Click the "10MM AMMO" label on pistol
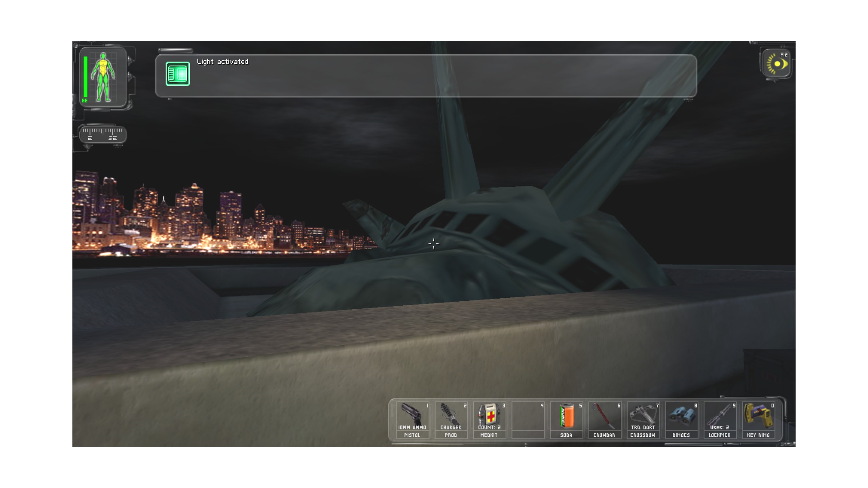868x488 pixels. pos(412,427)
